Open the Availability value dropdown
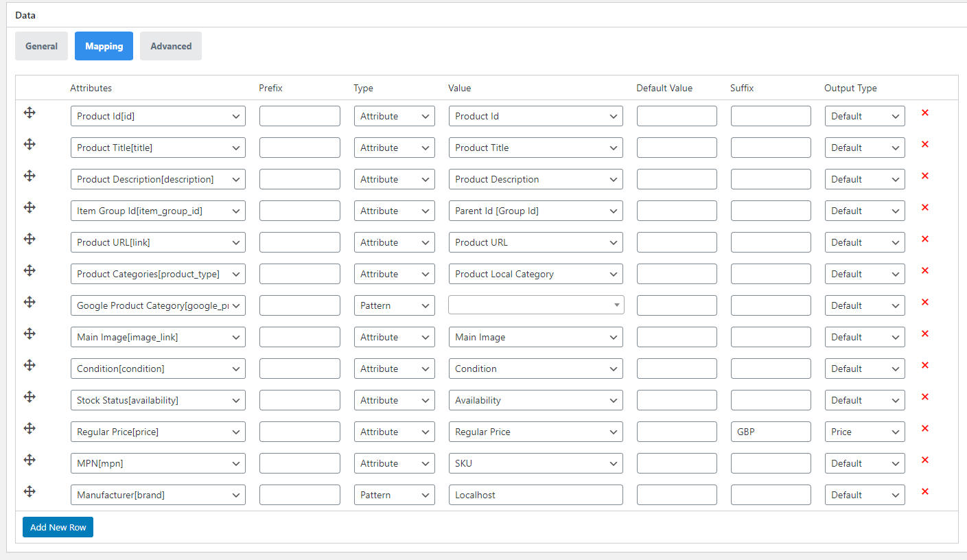The height and width of the screenshot is (560, 967). point(536,400)
